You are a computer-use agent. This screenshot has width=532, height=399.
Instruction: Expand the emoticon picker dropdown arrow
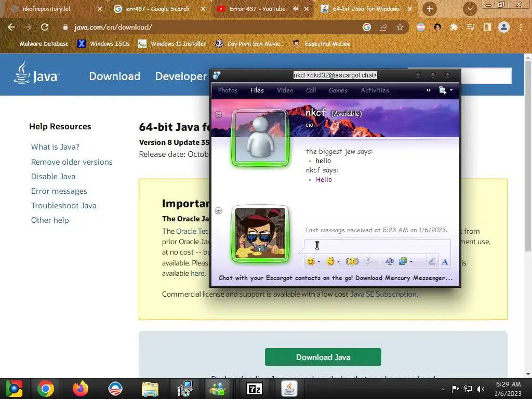[x=318, y=261]
